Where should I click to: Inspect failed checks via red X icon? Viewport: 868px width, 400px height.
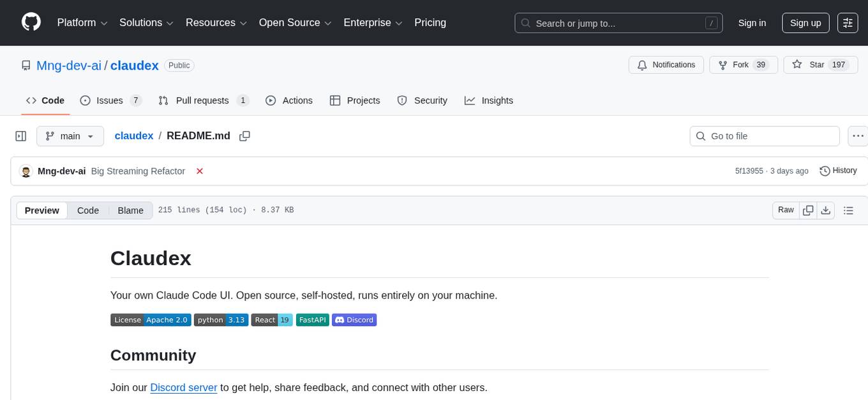(x=200, y=171)
